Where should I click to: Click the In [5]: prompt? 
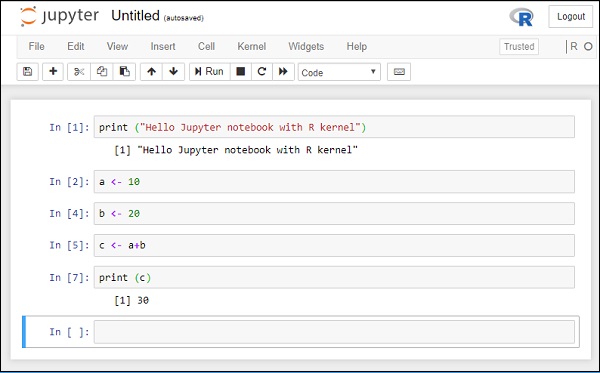(x=69, y=245)
